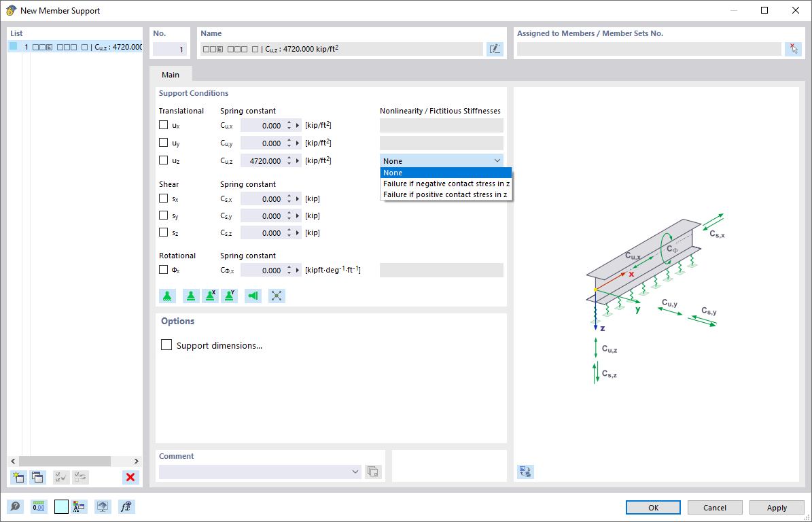Enable the uy translational checkbox
The height and width of the screenshot is (522, 812).
tap(164, 143)
